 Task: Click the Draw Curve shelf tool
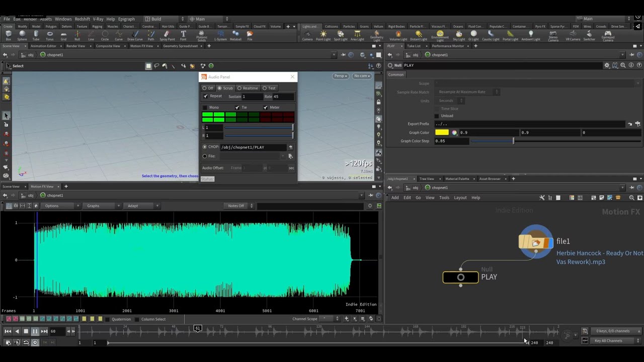click(135, 36)
